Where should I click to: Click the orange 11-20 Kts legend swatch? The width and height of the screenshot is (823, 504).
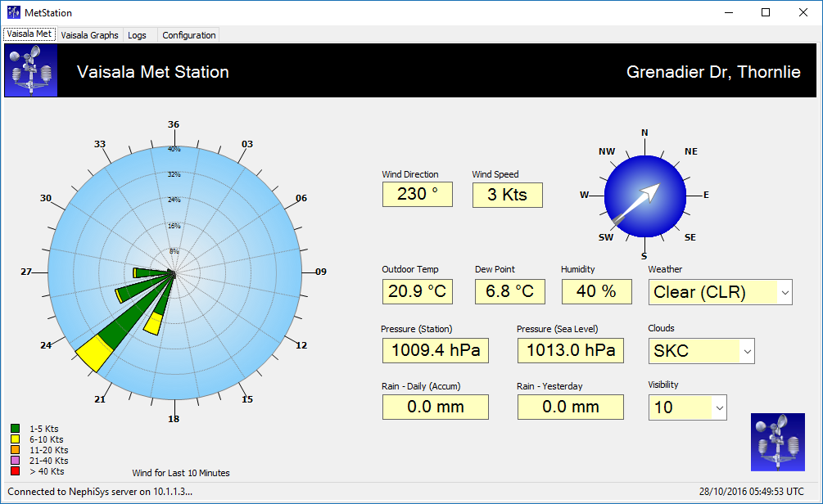pyautogui.click(x=16, y=449)
